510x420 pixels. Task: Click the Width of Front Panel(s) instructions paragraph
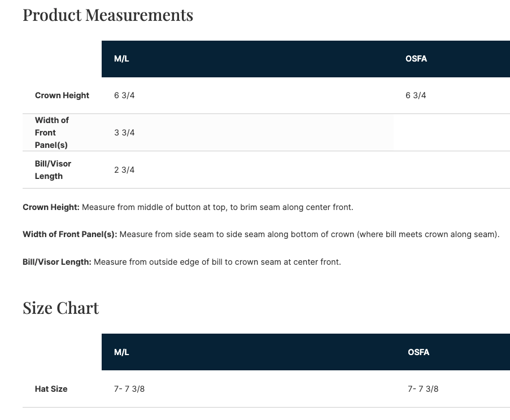(261, 234)
